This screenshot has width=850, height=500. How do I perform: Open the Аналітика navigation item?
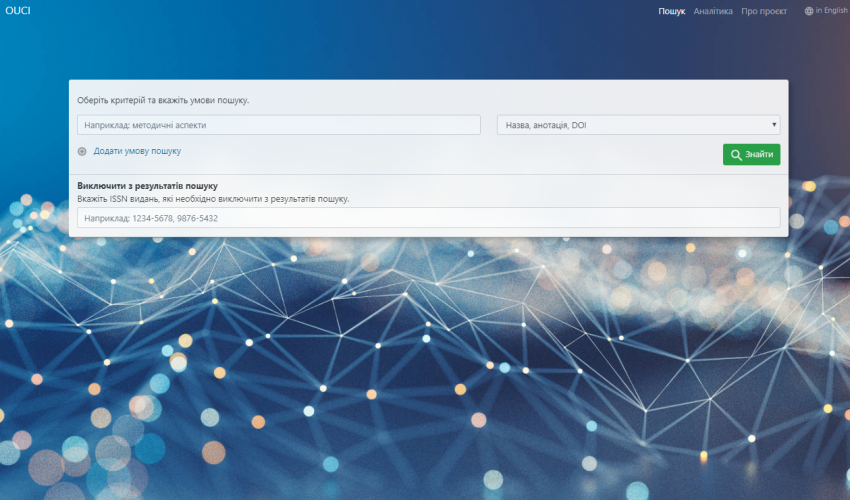pos(713,11)
